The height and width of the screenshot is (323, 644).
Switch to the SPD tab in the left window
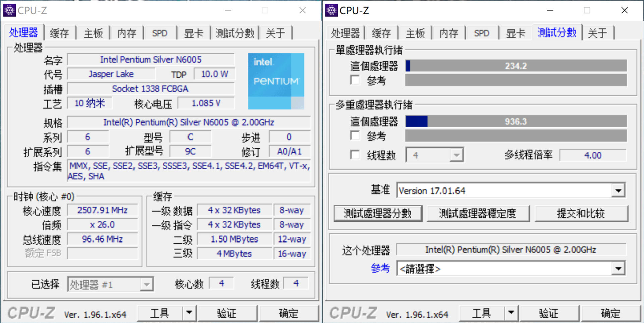tap(160, 33)
